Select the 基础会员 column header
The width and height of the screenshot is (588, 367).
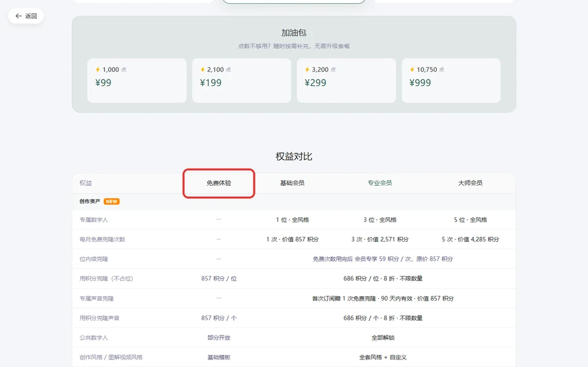point(292,183)
